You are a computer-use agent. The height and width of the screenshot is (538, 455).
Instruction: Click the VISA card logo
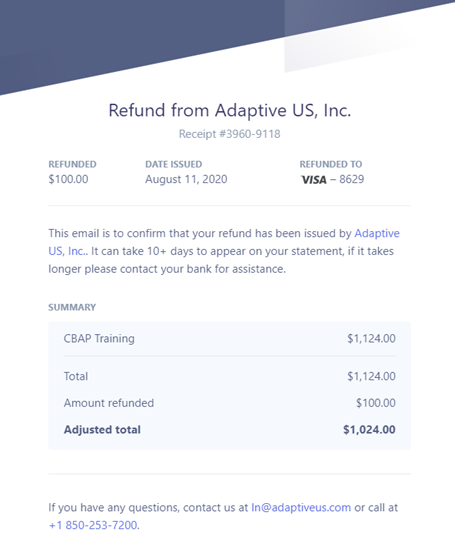click(314, 180)
